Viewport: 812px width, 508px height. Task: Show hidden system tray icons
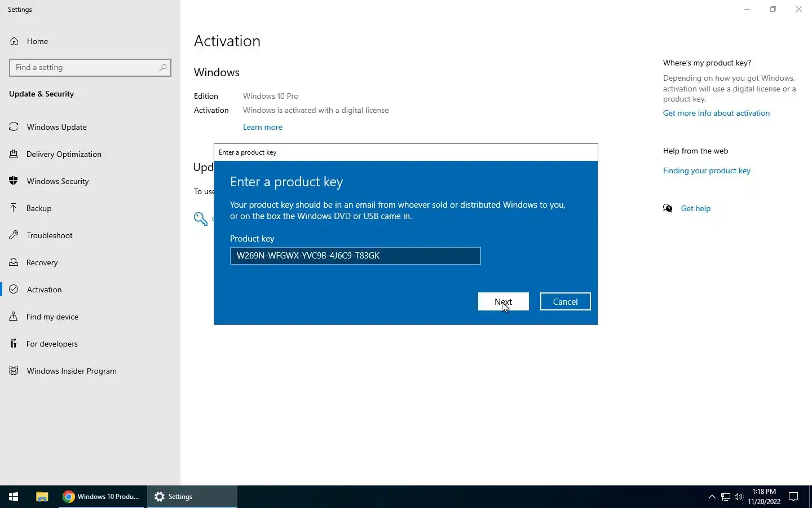(712, 497)
